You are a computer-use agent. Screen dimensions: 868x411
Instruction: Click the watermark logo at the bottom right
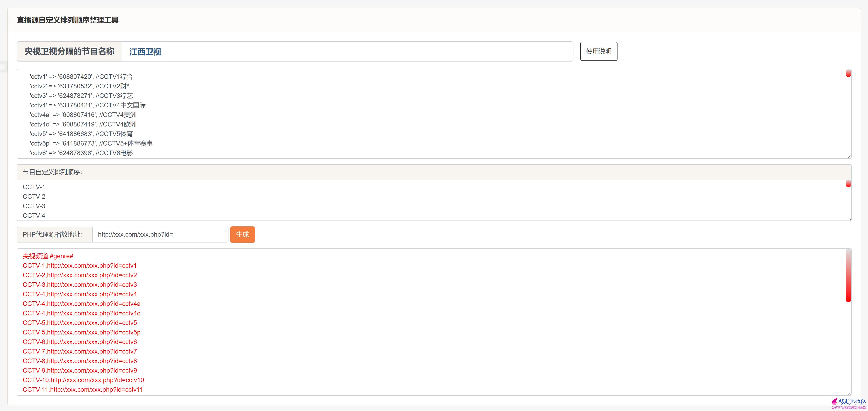pyautogui.click(x=848, y=403)
